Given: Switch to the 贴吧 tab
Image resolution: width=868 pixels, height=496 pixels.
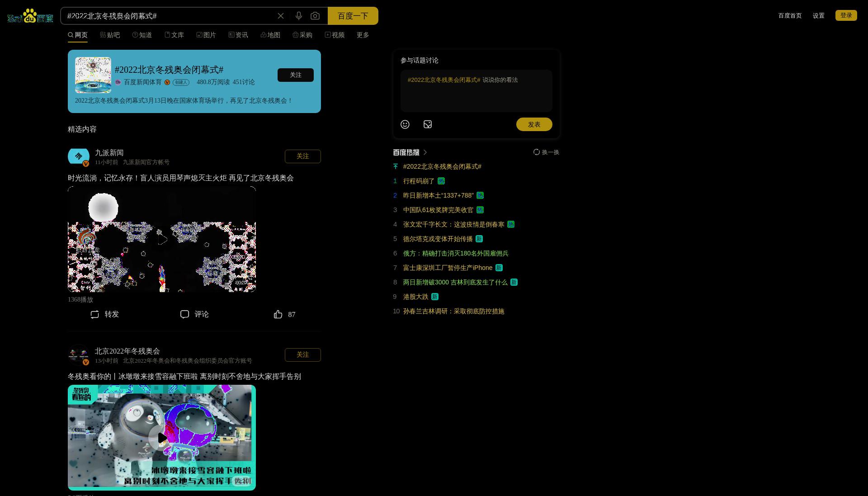Looking at the screenshot, I should click(x=110, y=35).
